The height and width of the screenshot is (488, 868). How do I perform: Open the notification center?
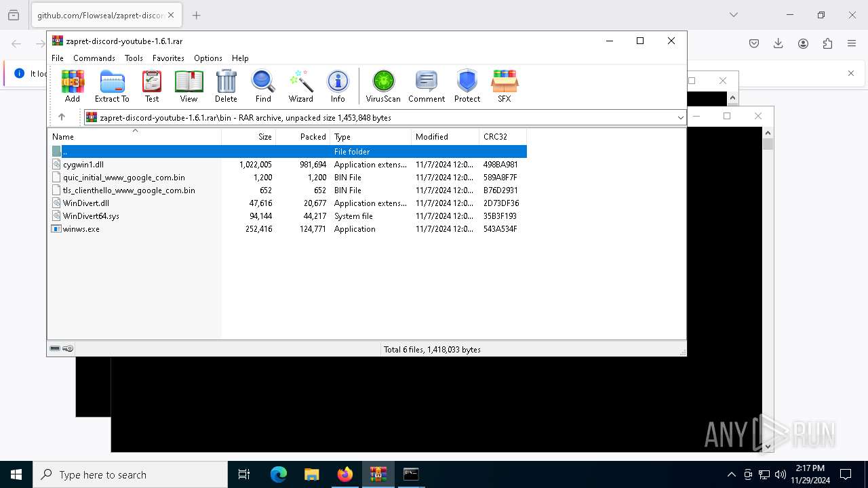(846, 474)
